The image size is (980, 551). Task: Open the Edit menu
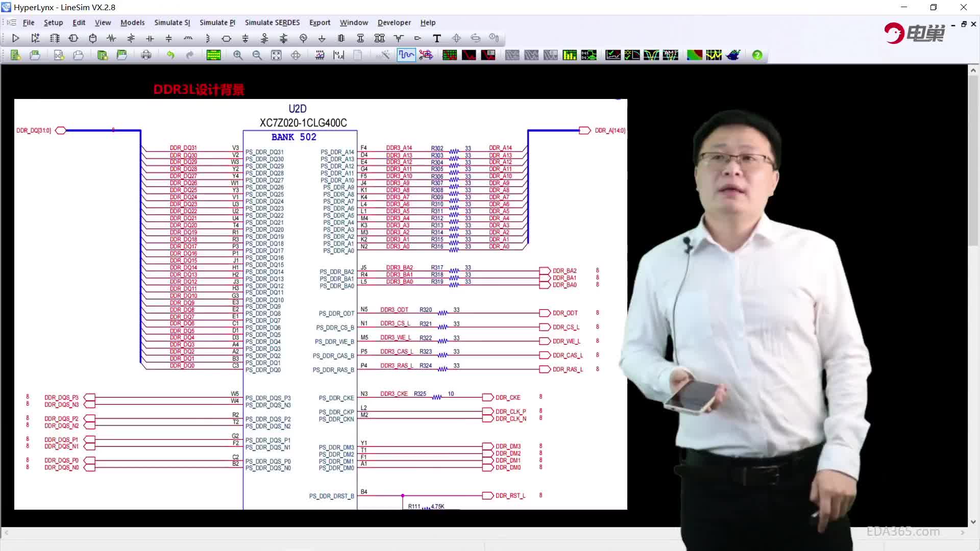(79, 22)
